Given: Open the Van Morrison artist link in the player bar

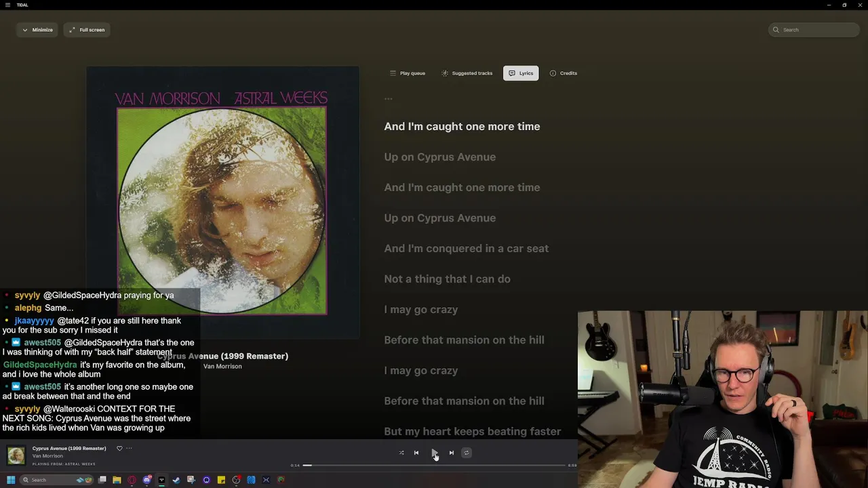Looking at the screenshot, I should pos(47,456).
